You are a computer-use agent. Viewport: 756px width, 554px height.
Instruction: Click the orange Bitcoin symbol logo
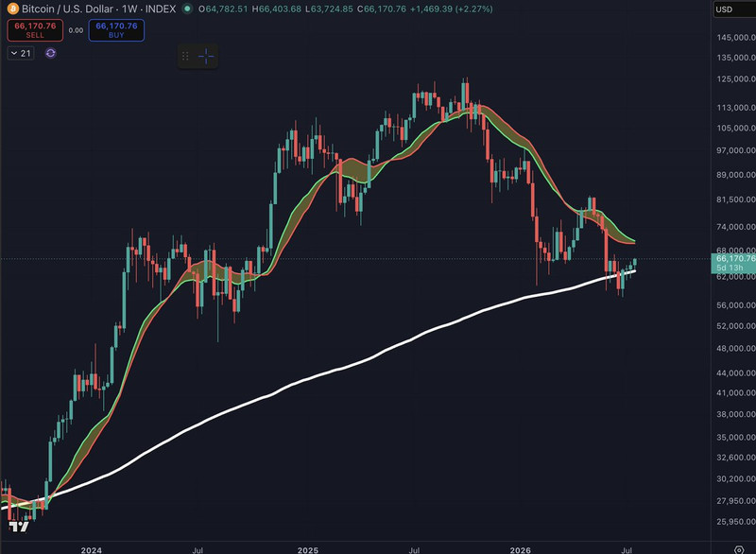(12, 9)
